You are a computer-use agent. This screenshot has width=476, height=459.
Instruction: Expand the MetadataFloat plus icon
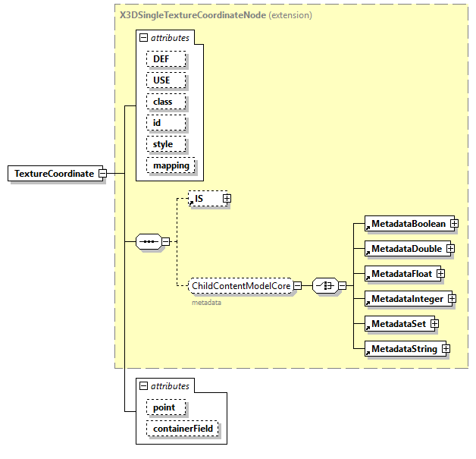click(x=440, y=274)
